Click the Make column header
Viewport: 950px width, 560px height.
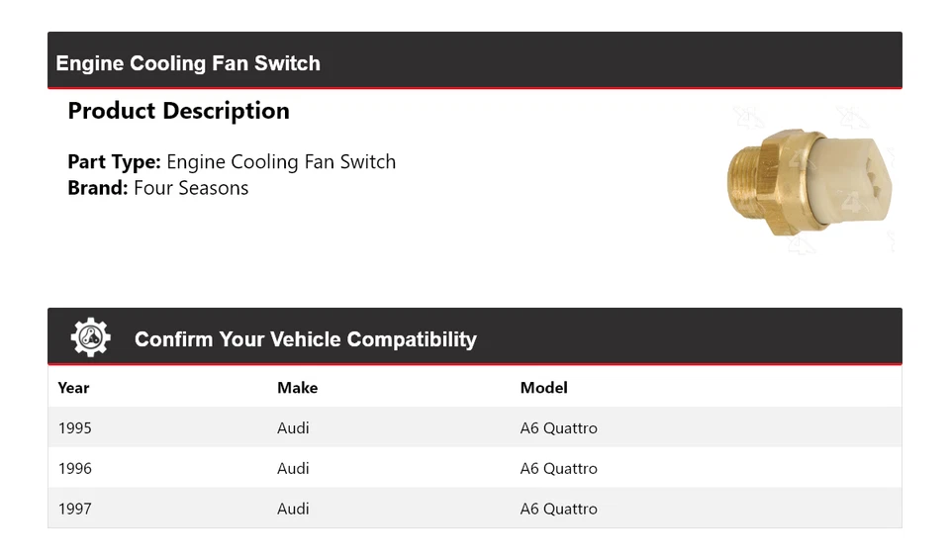pos(297,388)
